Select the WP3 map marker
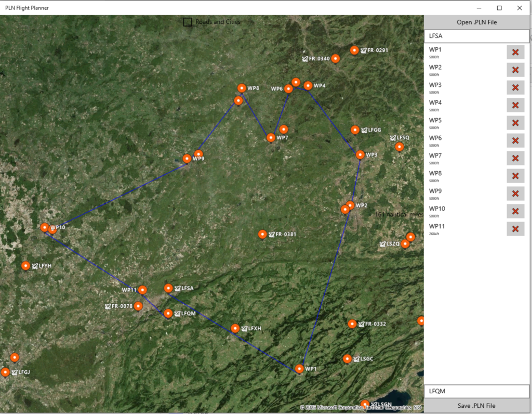This screenshot has height=414, width=532. (x=360, y=155)
